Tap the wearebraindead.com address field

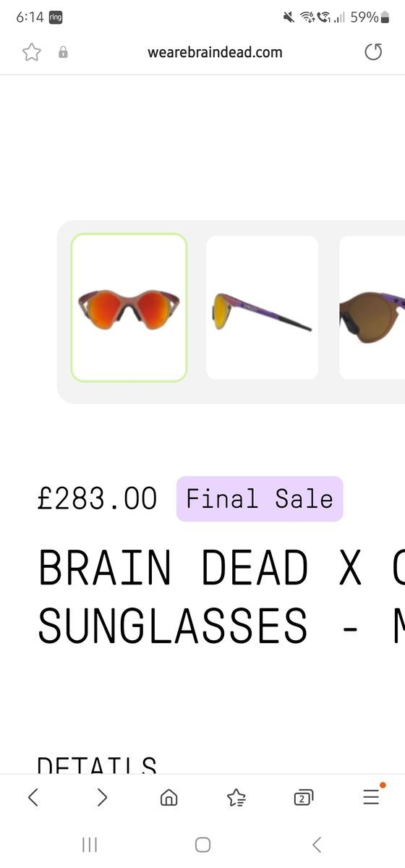pyautogui.click(x=215, y=52)
